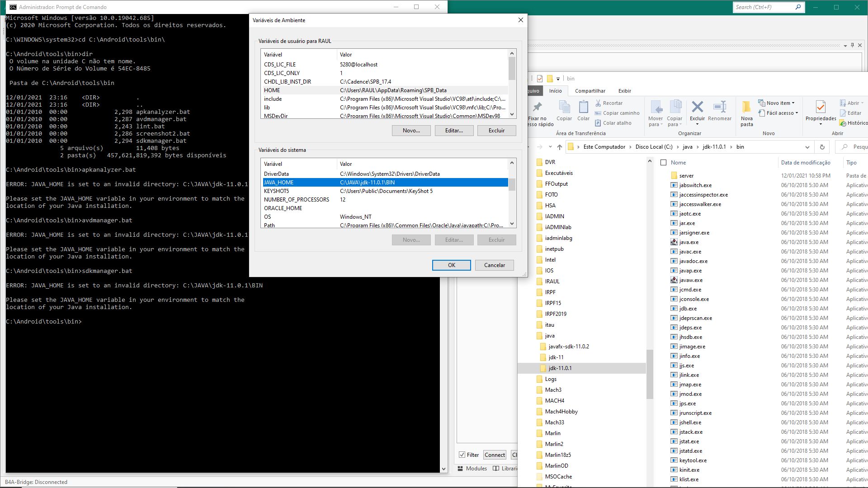Image resolution: width=868 pixels, height=488 pixels.
Task: Switch to the Compartilhar ribbon tab
Action: coord(590,91)
